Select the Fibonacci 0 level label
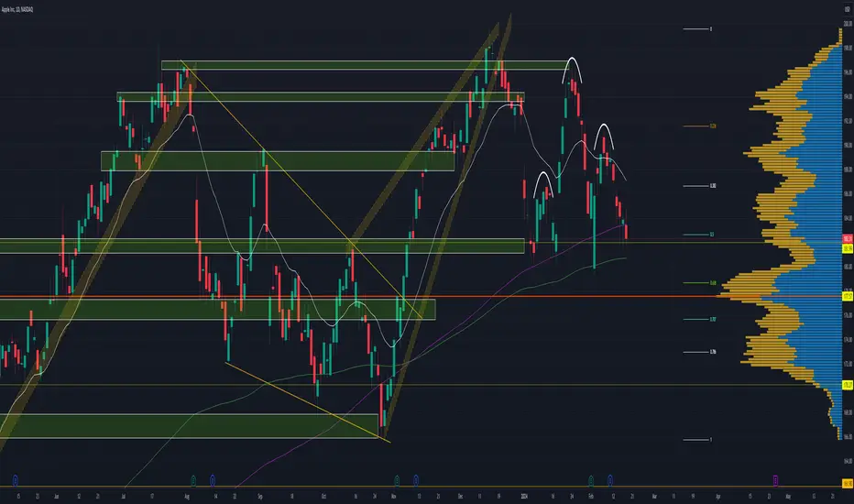This screenshot has width=854, height=504. pyautogui.click(x=711, y=29)
